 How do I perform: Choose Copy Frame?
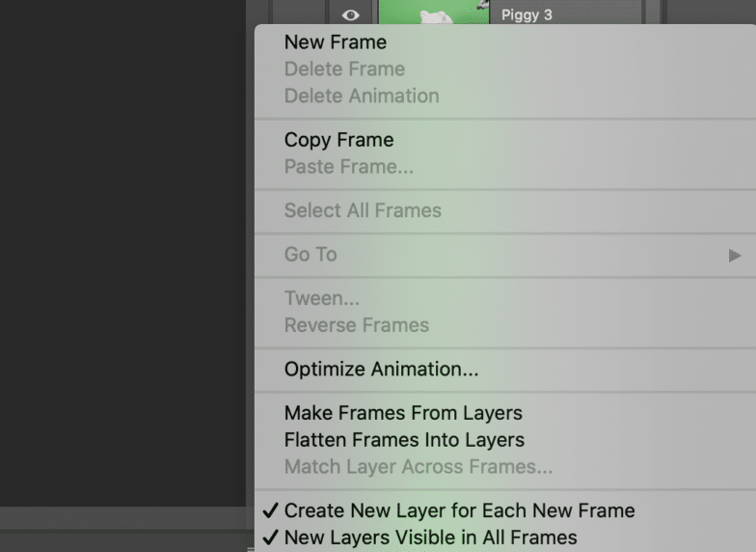point(339,141)
